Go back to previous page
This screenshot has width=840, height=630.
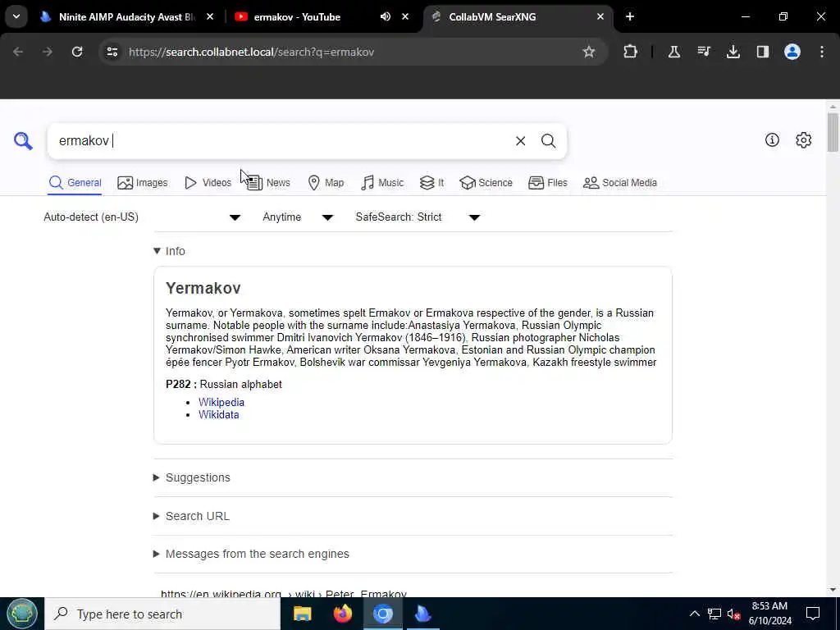pos(18,52)
